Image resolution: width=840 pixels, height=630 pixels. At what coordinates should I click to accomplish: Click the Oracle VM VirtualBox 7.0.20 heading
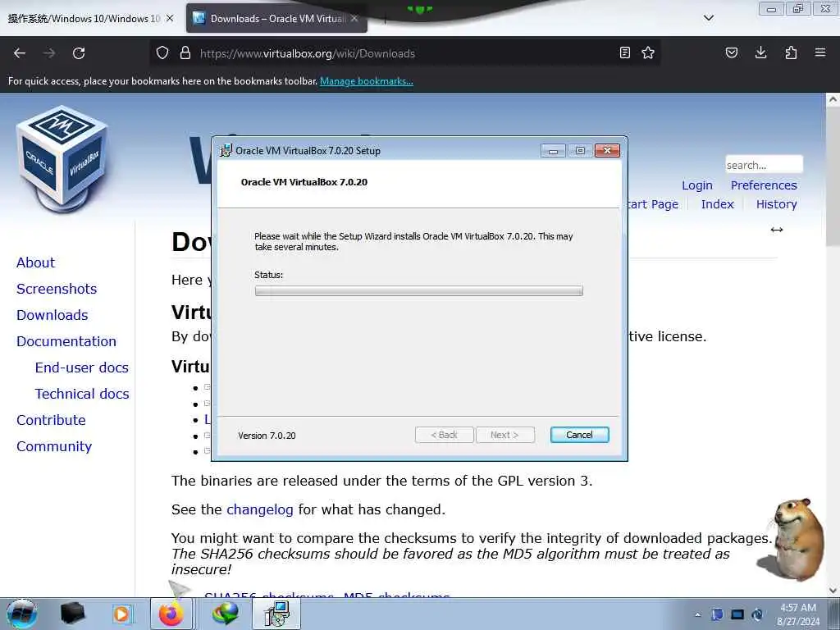304,182
